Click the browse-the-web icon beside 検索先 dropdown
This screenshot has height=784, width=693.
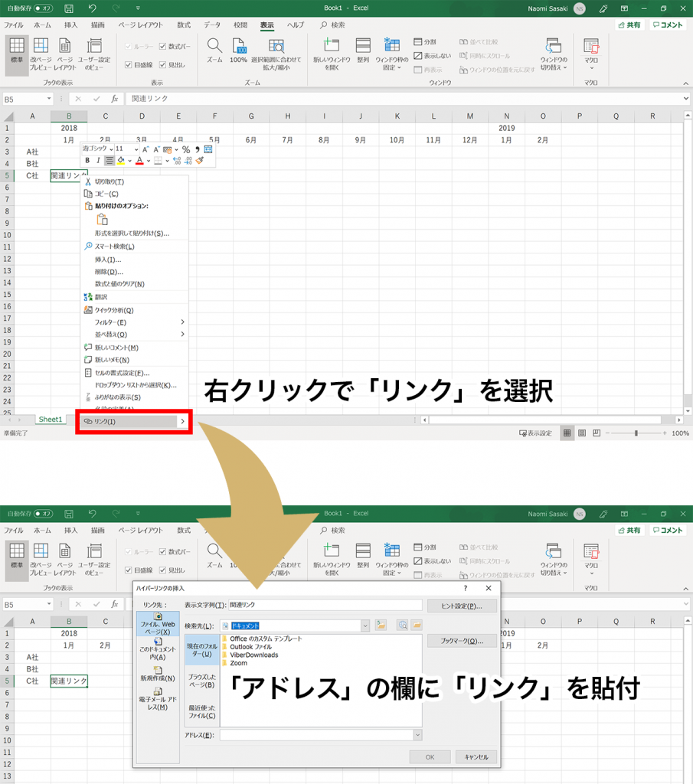pyautogui.click(x=402, y=626)
